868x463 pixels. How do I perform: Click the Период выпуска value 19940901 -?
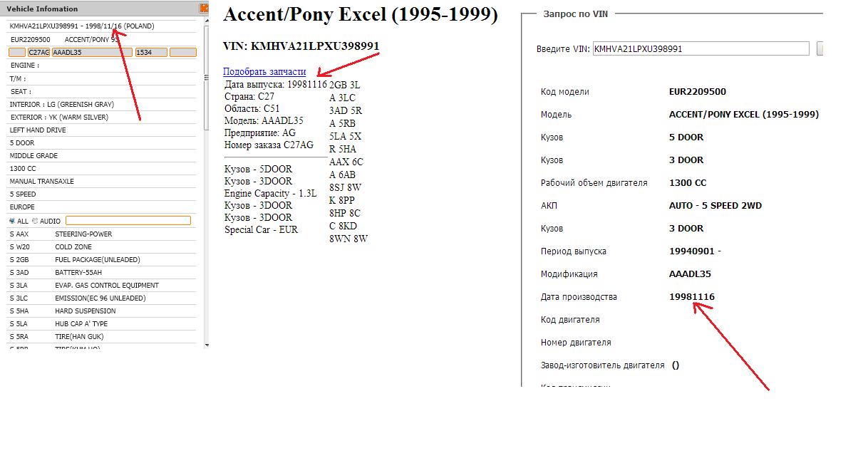tap(695, 251)
